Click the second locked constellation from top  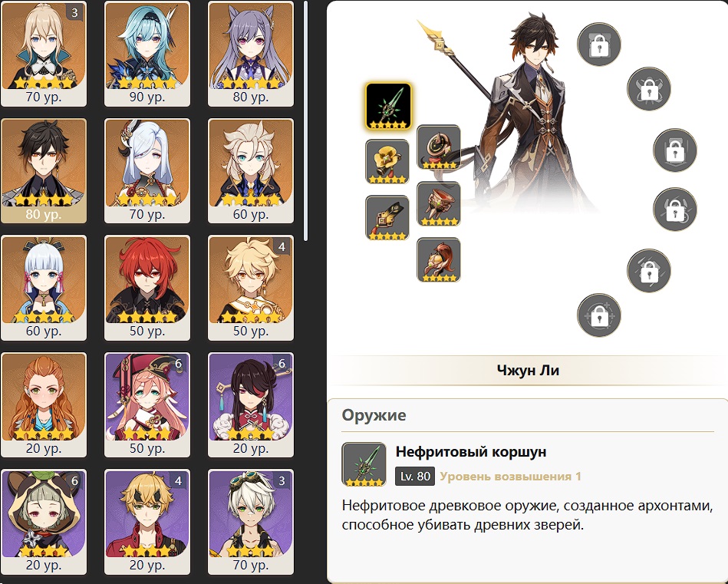click(649, 89)
